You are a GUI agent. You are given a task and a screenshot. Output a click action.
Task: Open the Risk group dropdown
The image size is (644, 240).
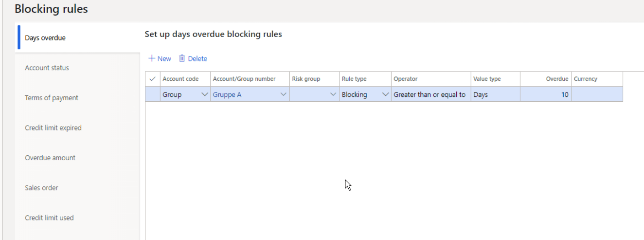333,94
